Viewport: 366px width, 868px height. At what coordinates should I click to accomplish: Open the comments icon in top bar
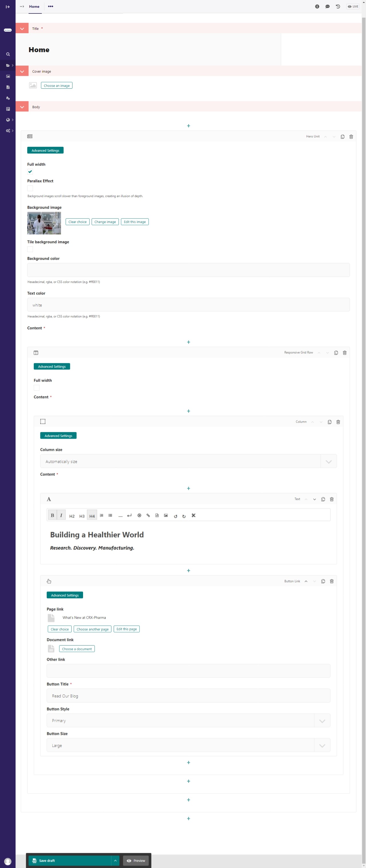pyautogui.click(x=327, y=6)
